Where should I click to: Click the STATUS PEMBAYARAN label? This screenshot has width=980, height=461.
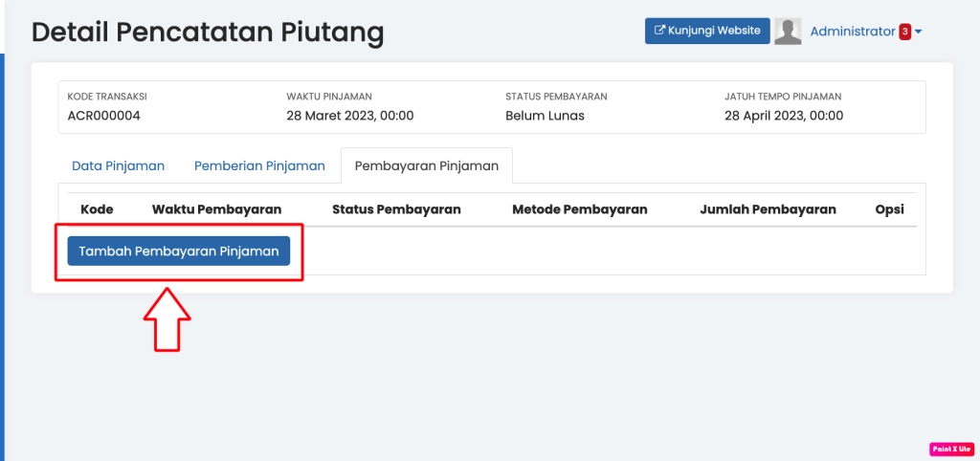pyautogui.click(x=556, y=97)
